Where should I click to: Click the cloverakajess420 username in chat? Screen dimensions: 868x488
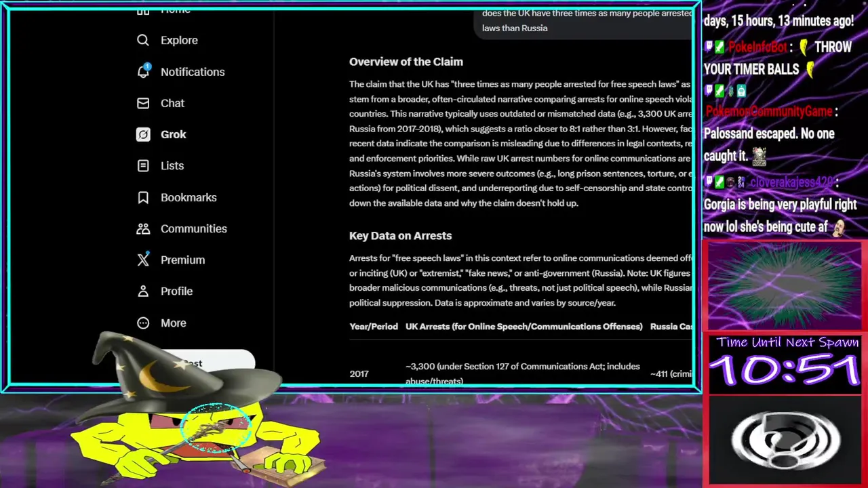click(x=791, y=182)
